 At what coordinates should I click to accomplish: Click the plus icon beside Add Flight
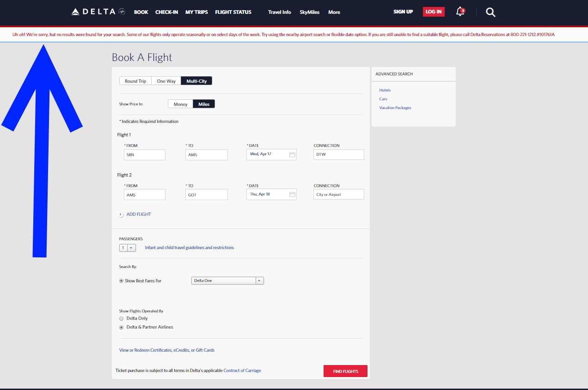pyautogui.click(x=121, y=214)
